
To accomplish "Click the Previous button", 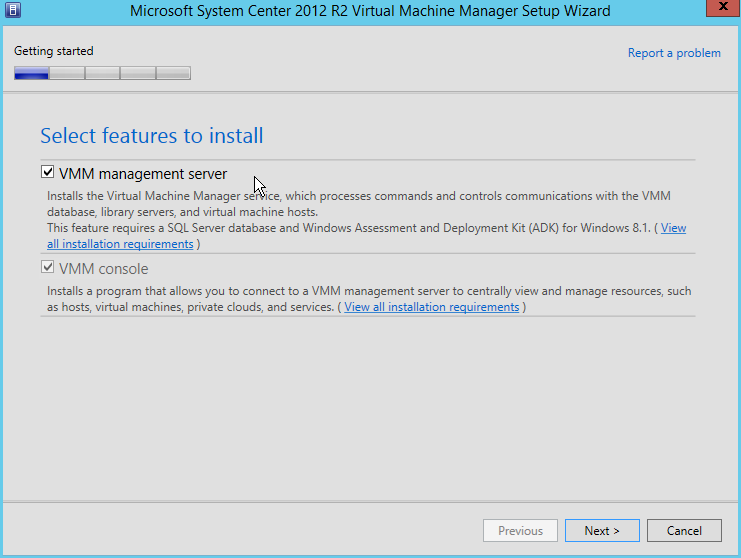I will click(x=520, y=531).
